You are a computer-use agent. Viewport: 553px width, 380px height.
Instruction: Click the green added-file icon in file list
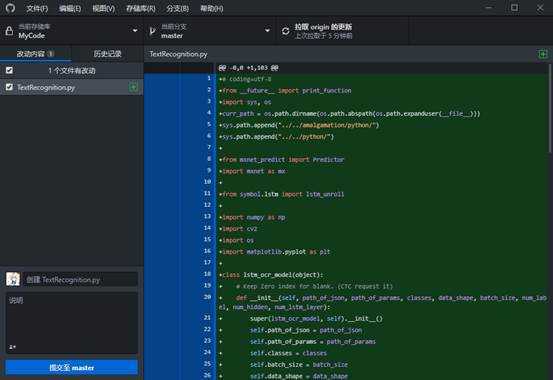pos(133,87)
